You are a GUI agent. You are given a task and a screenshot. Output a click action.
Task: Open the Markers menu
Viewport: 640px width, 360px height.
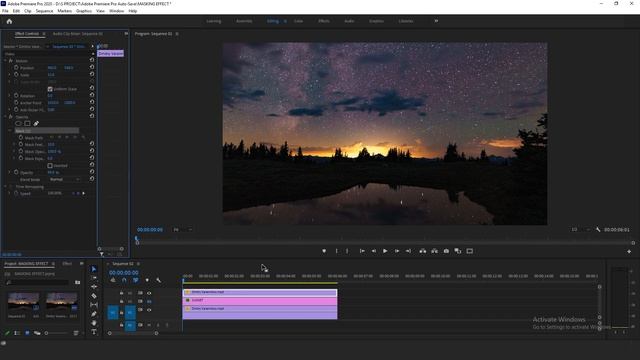(64, 11)
